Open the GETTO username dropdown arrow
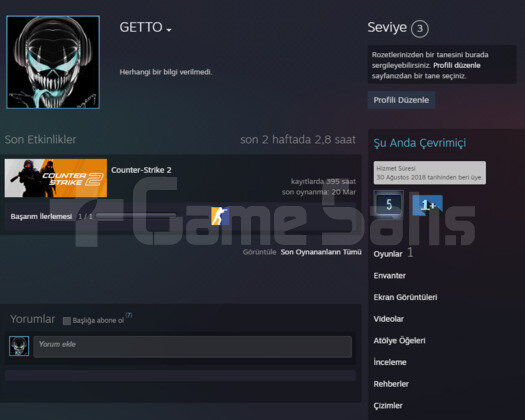This screenshot has height=420, width=525. (x=169, y=30)
